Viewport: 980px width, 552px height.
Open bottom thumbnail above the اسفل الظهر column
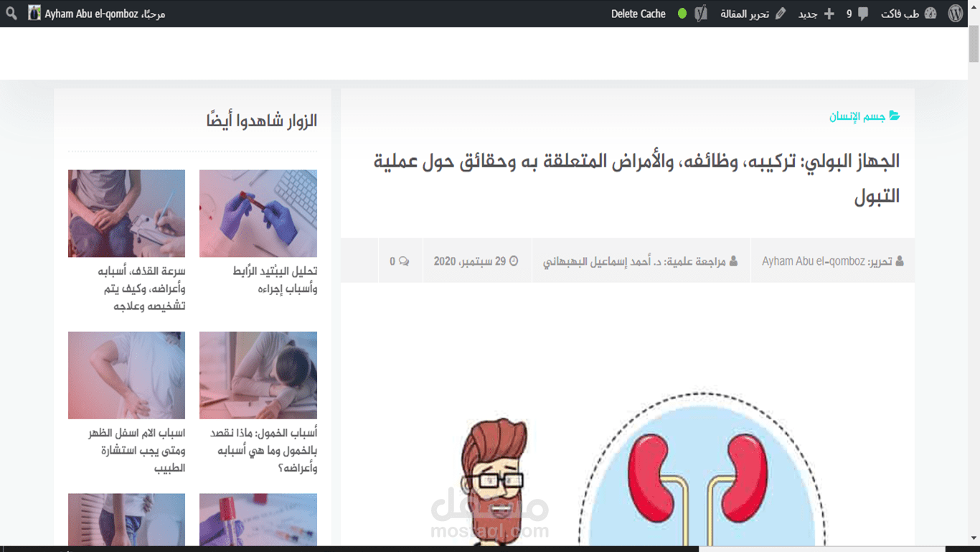pyautogui.click(x=126, y=520)
